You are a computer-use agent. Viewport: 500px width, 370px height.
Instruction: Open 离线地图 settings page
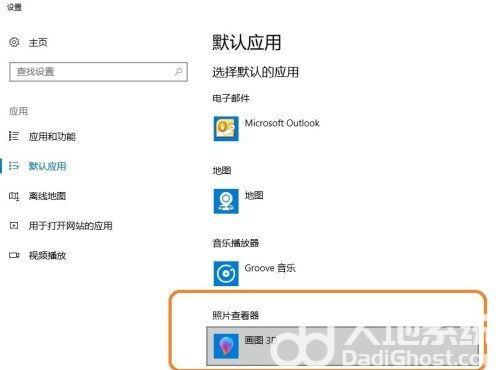[47, 196]
